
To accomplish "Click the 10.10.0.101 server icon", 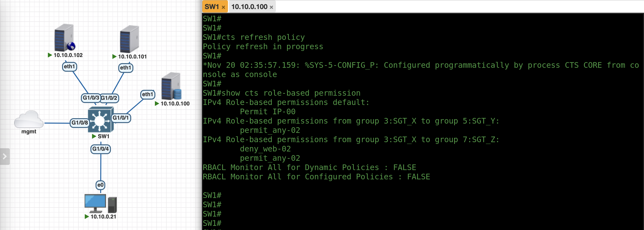I will click(129, 39).
